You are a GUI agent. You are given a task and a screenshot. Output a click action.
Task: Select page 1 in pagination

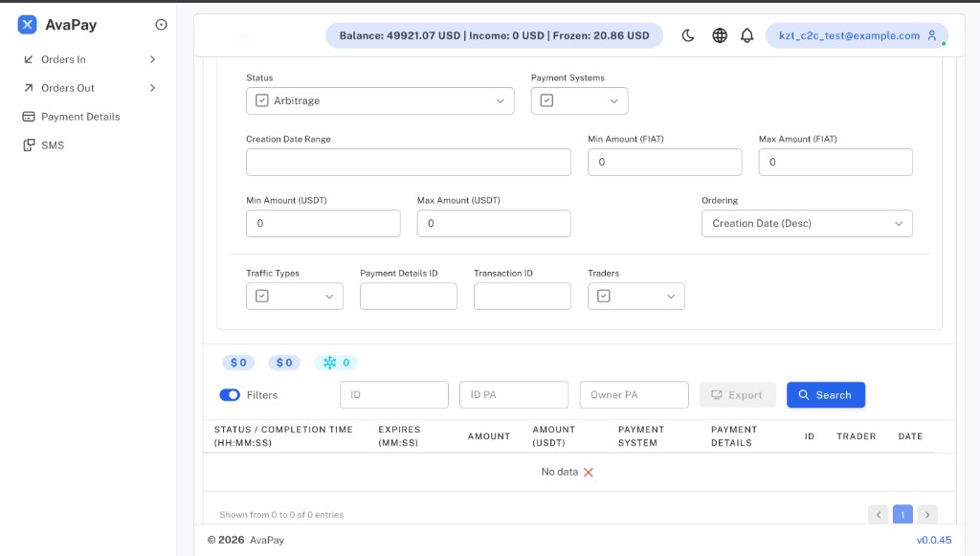[902, 515]
